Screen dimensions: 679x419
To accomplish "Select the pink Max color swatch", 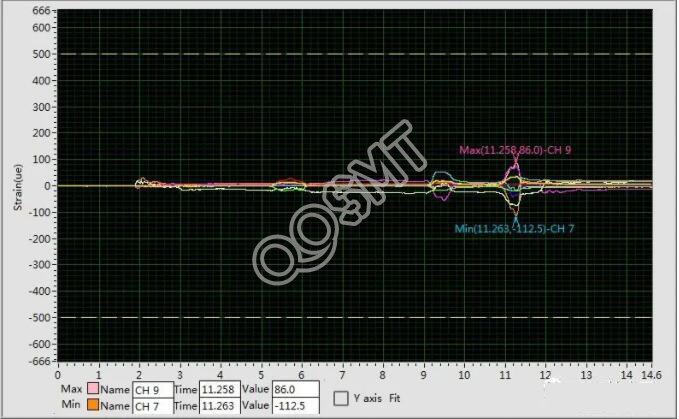I will (93, 388).
